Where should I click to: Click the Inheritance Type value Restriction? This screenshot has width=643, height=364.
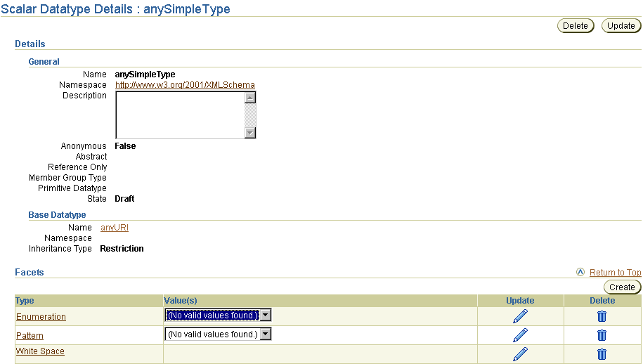[122, 249]
